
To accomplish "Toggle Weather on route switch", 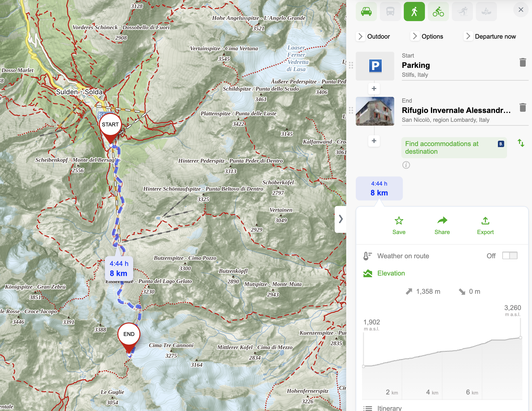I will coord(510,256).
